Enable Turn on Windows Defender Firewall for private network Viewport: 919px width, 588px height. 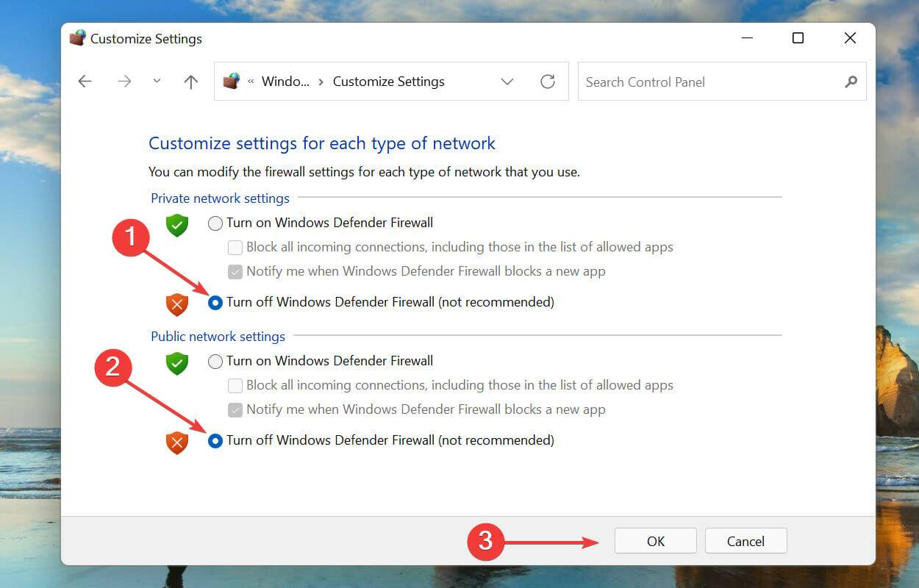pos(215,222)
